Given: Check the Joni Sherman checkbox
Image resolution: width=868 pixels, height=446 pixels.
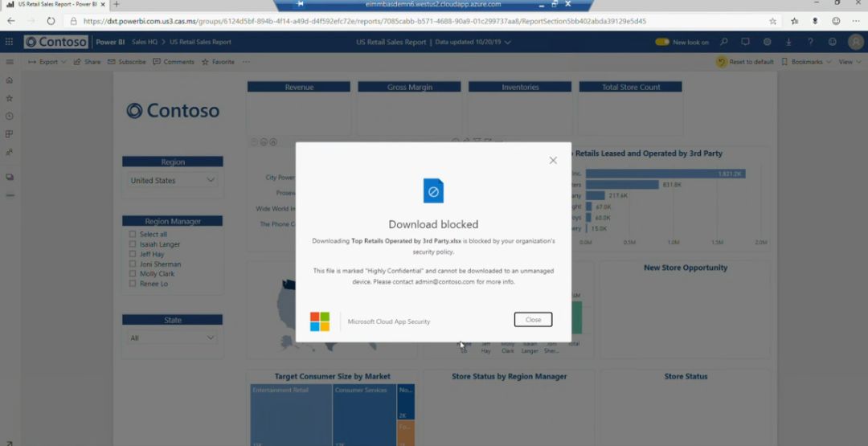Looking at the screenshot, I should [x=133, y=264].
